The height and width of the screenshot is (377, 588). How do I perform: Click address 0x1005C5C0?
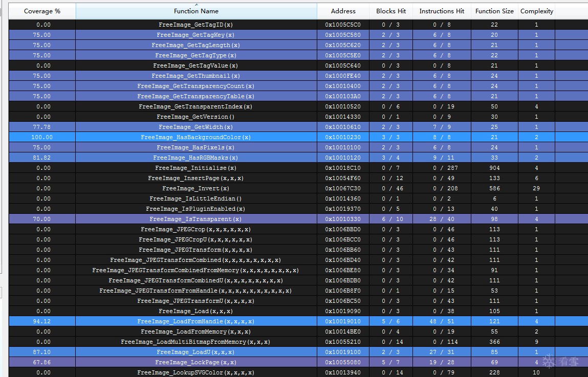pyautogui.click(x=343, y=25)
